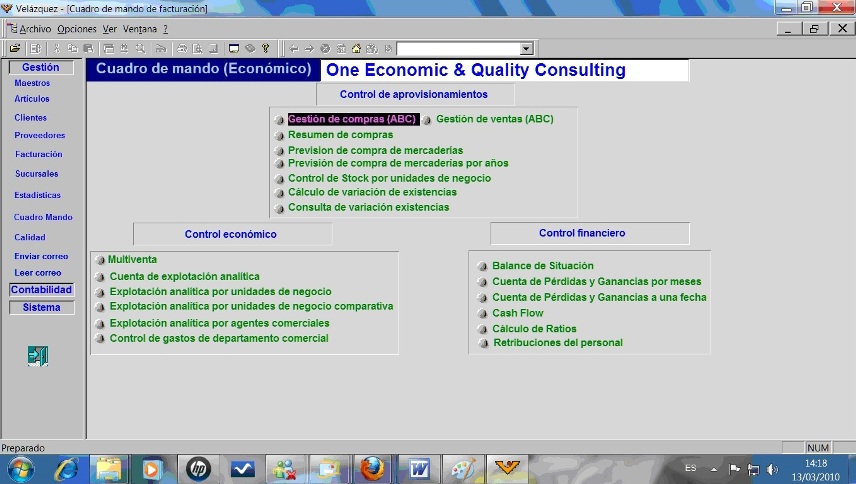This screenshot has width=856, height=484.
Task: Open Cuadro Mando in the sidebar
Action: 43,217
